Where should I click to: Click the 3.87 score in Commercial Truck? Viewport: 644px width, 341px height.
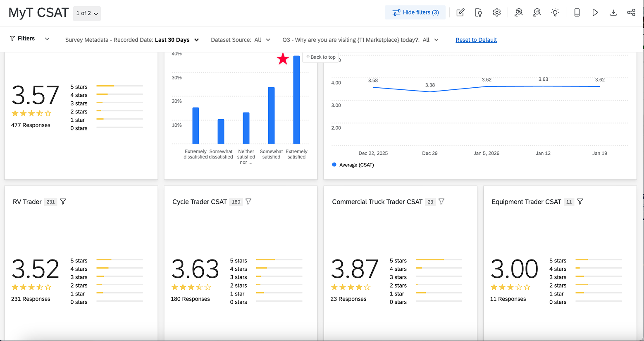point(355,269)
